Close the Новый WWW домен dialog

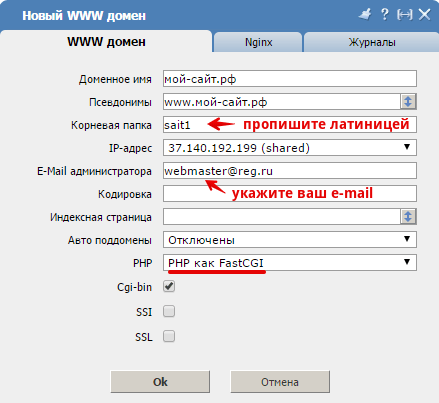(x=425, y=15)
